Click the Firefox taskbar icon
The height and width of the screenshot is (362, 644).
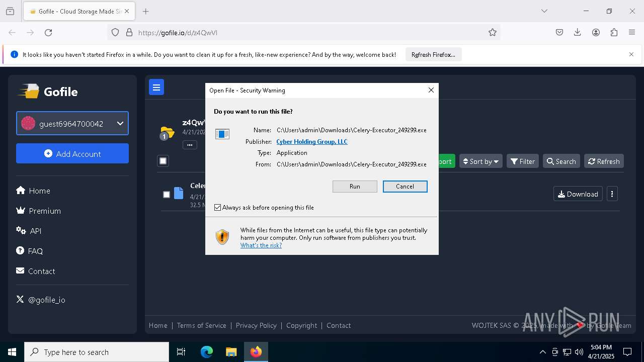tap(256, 352)
